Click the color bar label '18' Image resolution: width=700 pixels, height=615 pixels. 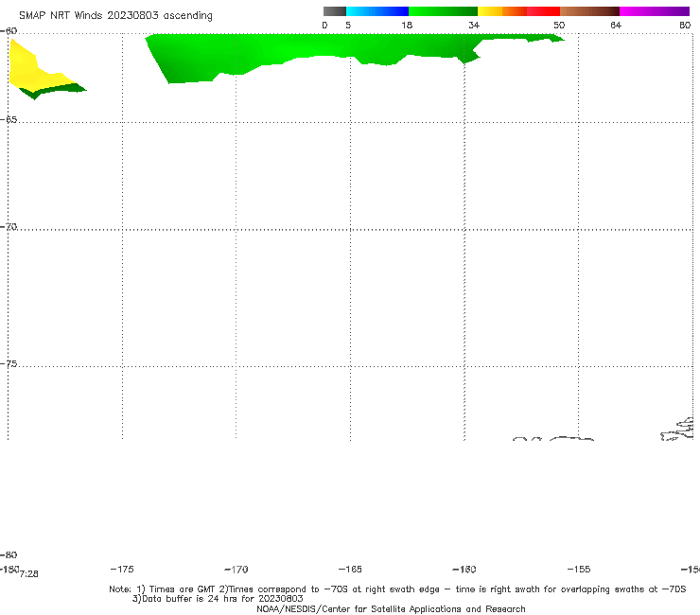click(x=407, y=25)
